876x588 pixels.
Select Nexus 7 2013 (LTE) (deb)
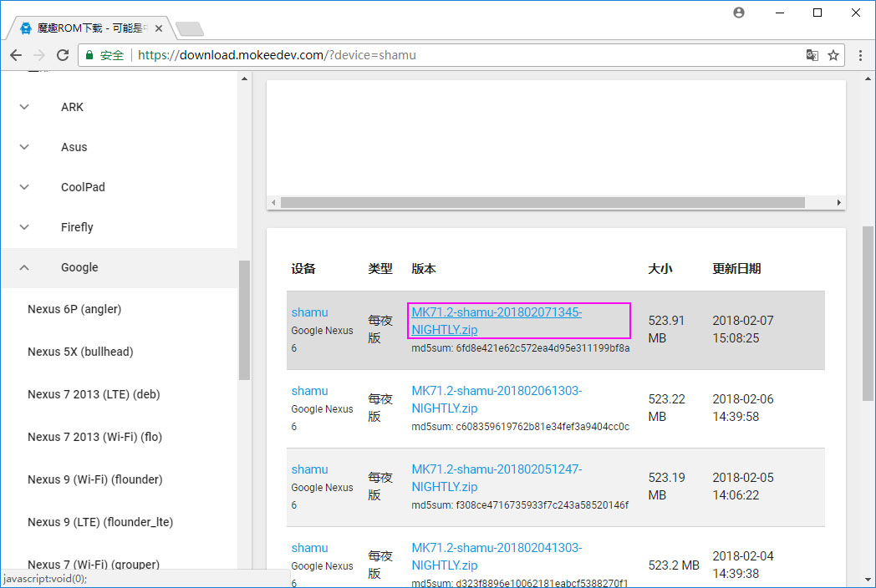coord(94,394)
